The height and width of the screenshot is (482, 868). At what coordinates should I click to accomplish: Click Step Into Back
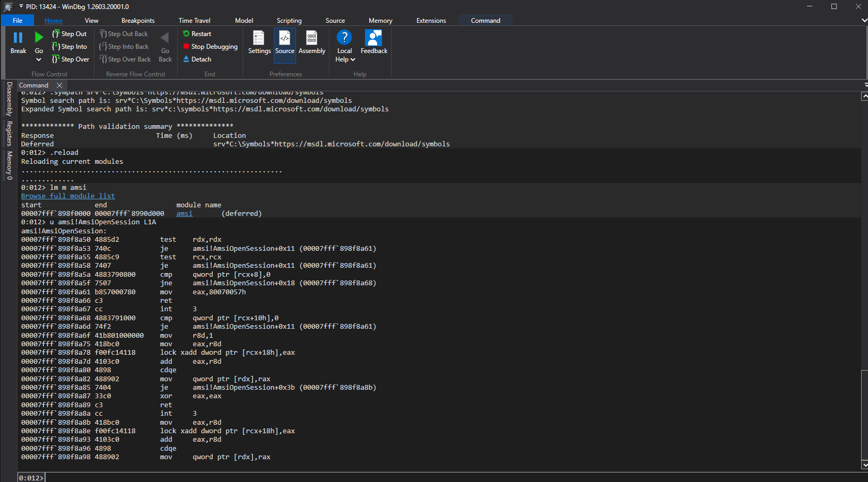pyautogui.click(x=124, y=47)
